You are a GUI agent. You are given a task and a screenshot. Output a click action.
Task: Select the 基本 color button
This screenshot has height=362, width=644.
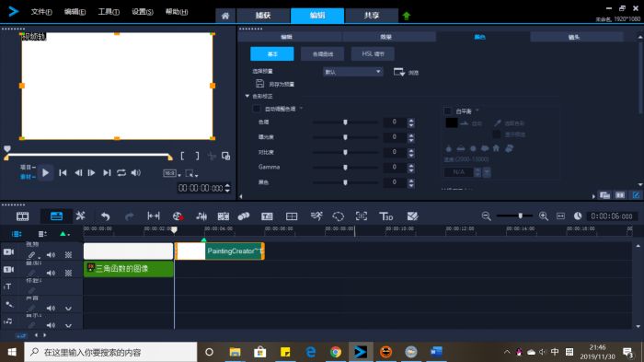tap(272, 53)
